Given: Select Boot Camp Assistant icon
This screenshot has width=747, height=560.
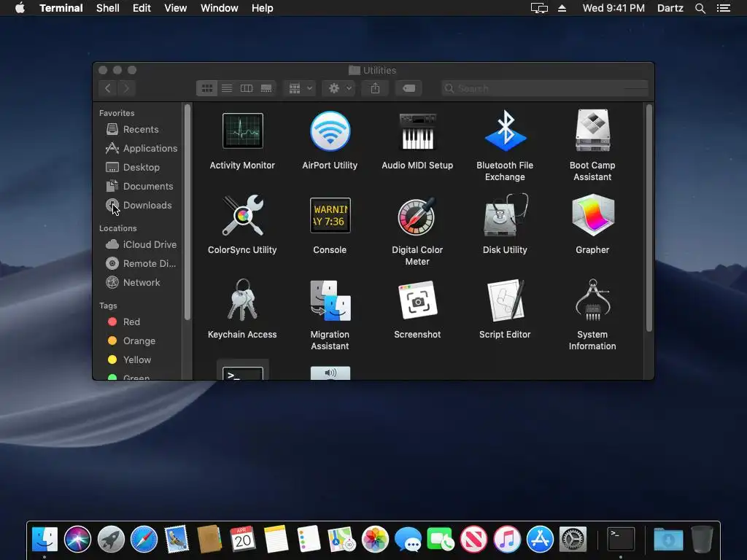Looking at the screenshot, I should tap(592, 131).
